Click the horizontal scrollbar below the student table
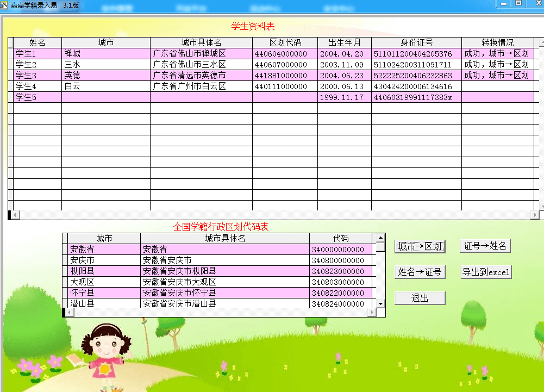544x392 pixels. point(272,215)
